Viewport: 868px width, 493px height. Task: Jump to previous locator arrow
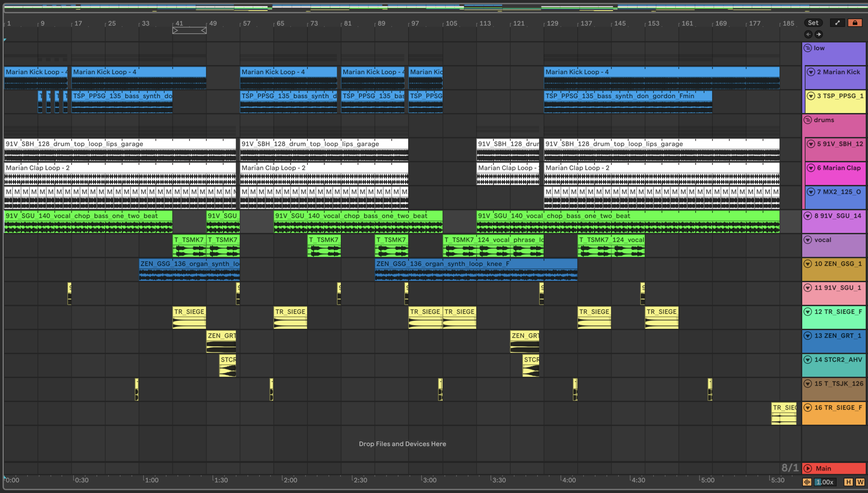(808, 34)
